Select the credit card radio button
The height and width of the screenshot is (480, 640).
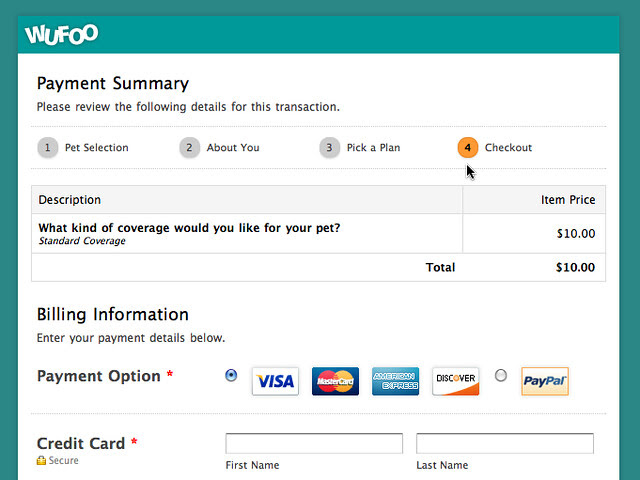click(x=231, y=375)
